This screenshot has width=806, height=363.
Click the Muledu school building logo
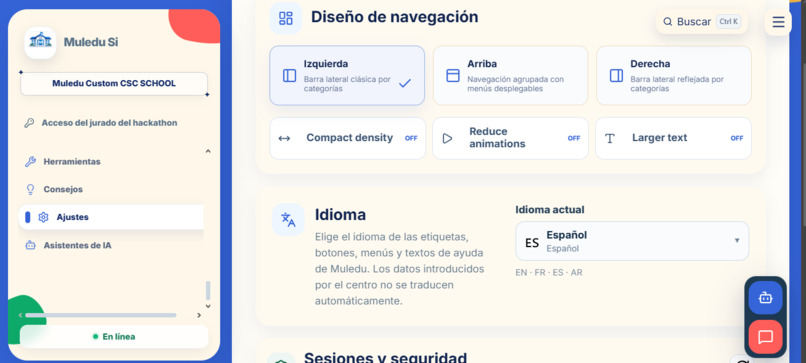[x=40, y=42]
